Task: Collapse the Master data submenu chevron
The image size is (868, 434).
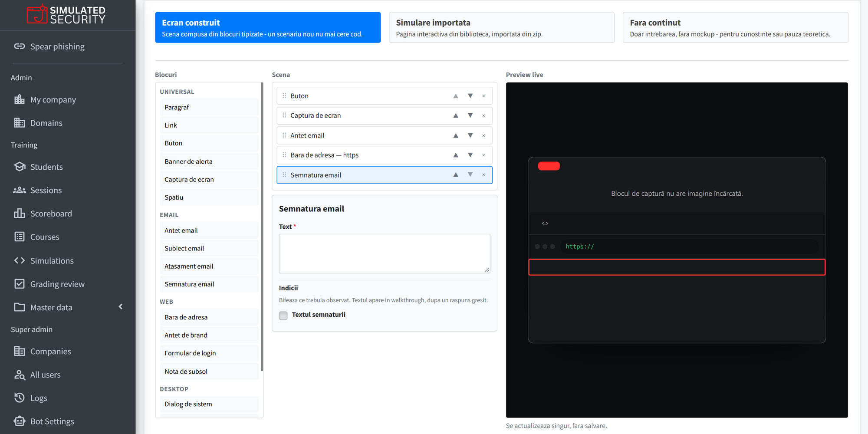Action: (x=121, y=307)
